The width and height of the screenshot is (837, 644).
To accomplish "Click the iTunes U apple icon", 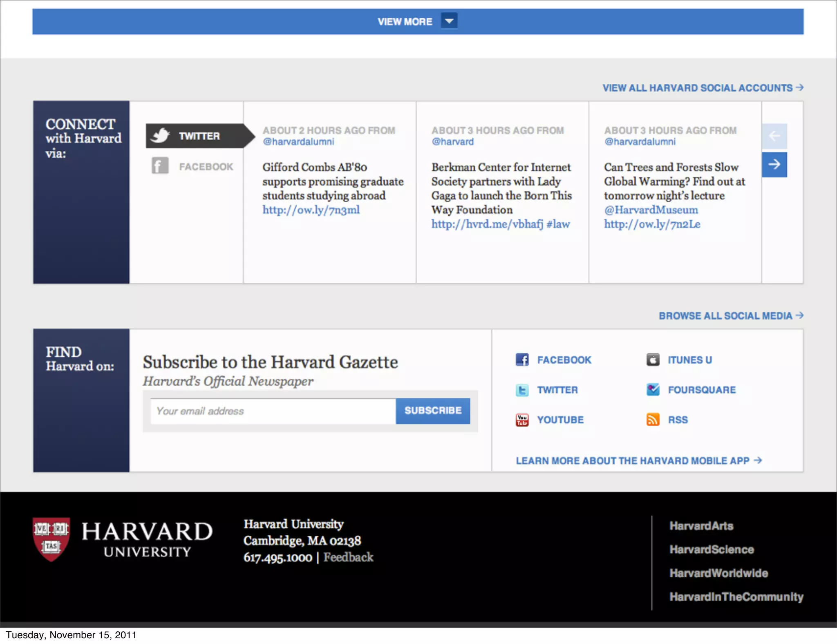I will pos(653,360).
